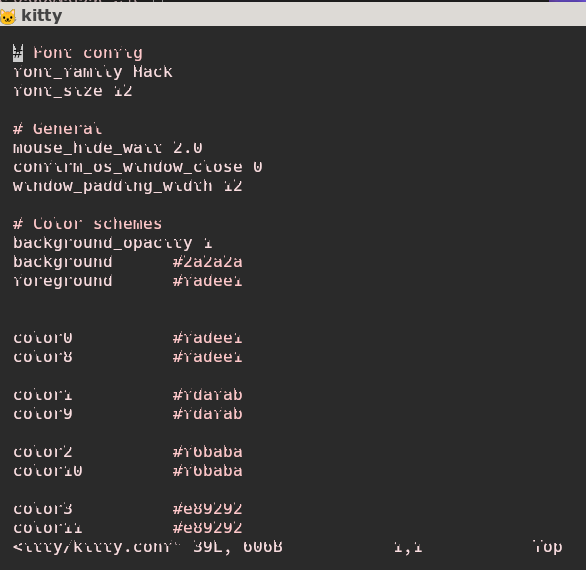Click 'confirm_os_window_close 0' line

(x=138, y=167)
